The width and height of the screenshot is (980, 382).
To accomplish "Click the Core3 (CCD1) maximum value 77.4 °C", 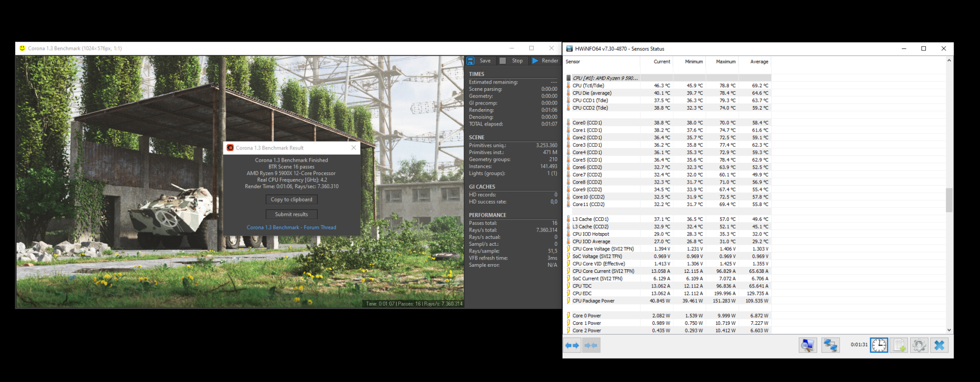I will click(727, 145).
